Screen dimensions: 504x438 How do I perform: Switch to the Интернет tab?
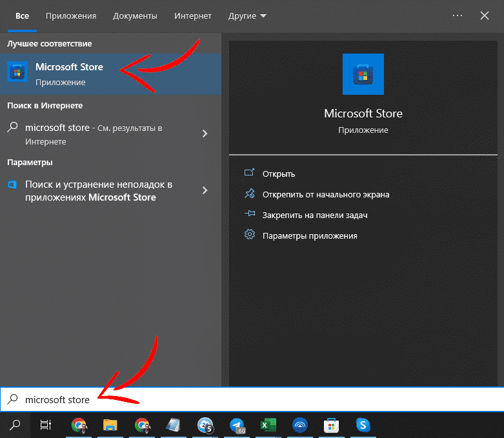193,15
